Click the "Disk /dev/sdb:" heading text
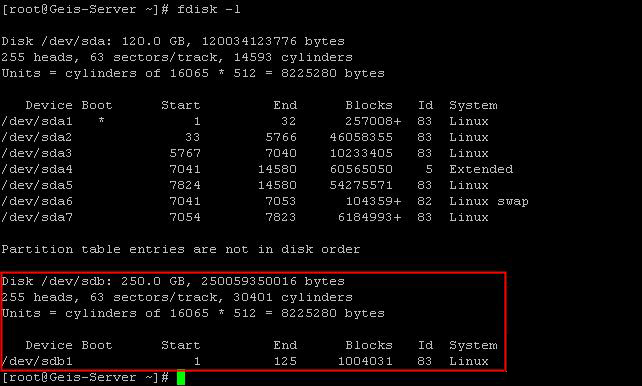 pyautogui.click(x=57, y=281)
